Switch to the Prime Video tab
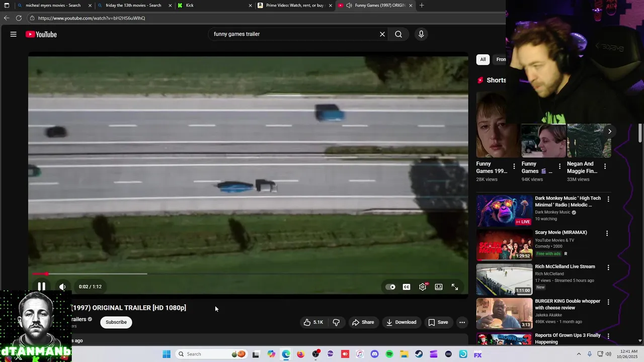The width and height of the screenshot is (644, 362). (295, 6)
